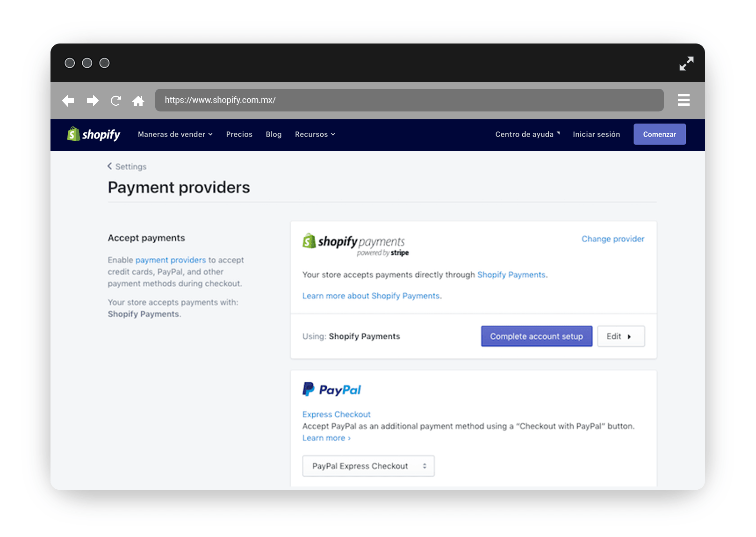This screenshot has height=537, width=756.
Task: Click Learn more about Shopify Payments
Action: (x=372, y=296)
